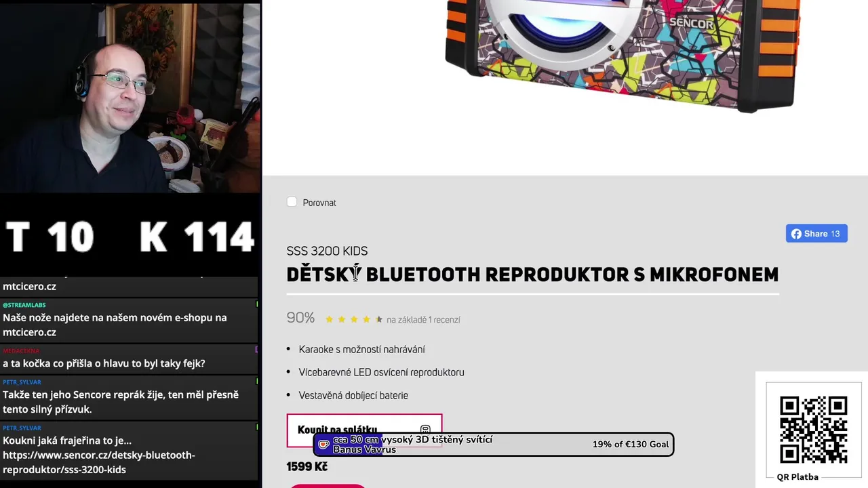
Task: Open the 'na základě 1 recenzí' reviews link
Action: pyautogui.click(x=423, y=319)
